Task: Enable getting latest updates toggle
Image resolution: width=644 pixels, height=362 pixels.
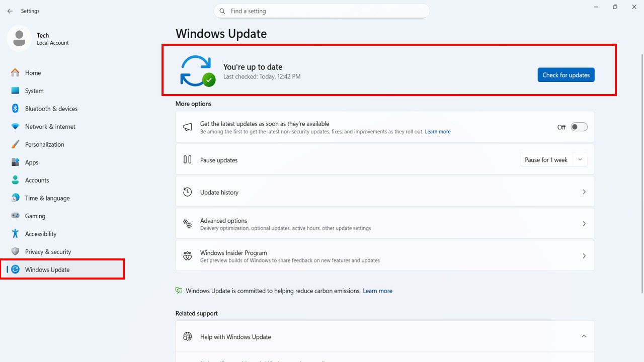Action: tap(579, 127)
